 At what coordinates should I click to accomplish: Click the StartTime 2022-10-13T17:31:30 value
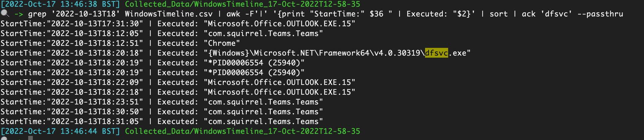95,24
